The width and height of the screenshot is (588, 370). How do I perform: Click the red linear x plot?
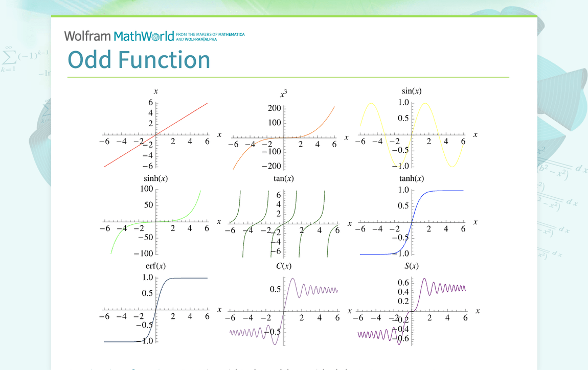tap(155, 134)
